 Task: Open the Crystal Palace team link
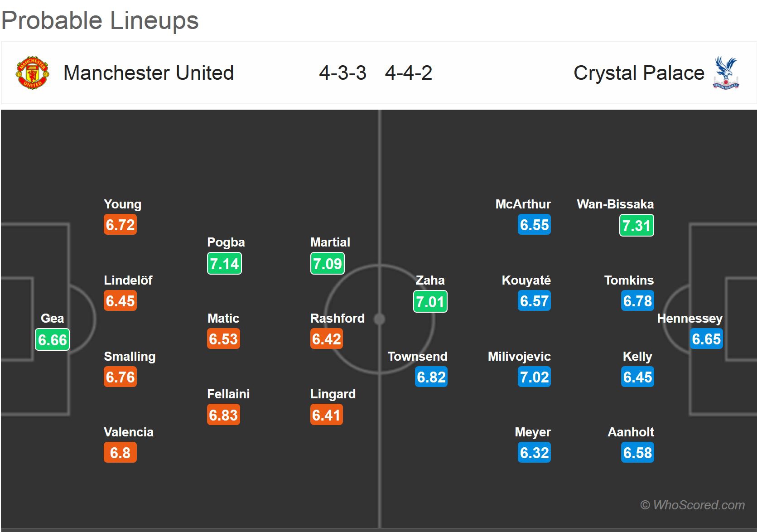pyautogui.click(x=639, y=73)
